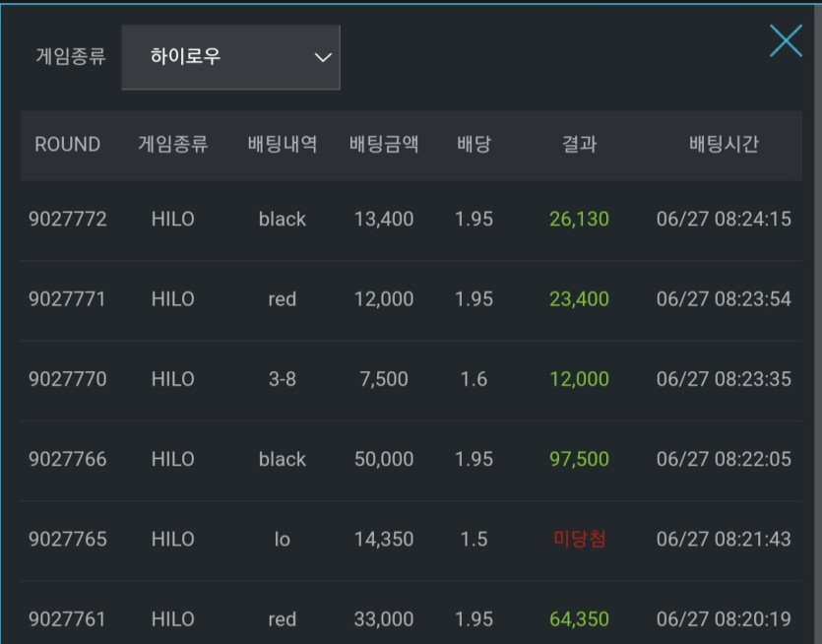Click the 배팅시간 column header

pyautogui.click(x=724, y=144)
